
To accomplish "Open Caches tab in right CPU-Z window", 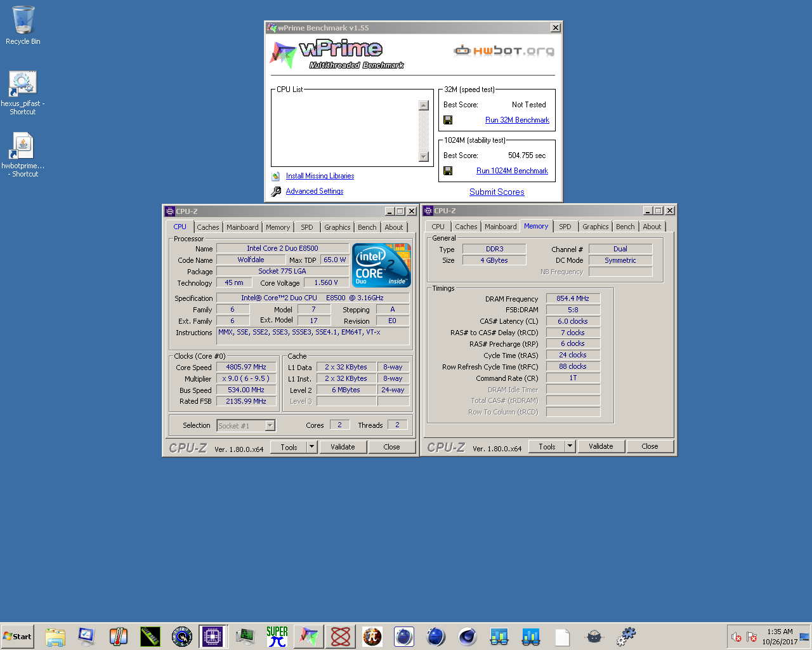I will tap(466, 227).
